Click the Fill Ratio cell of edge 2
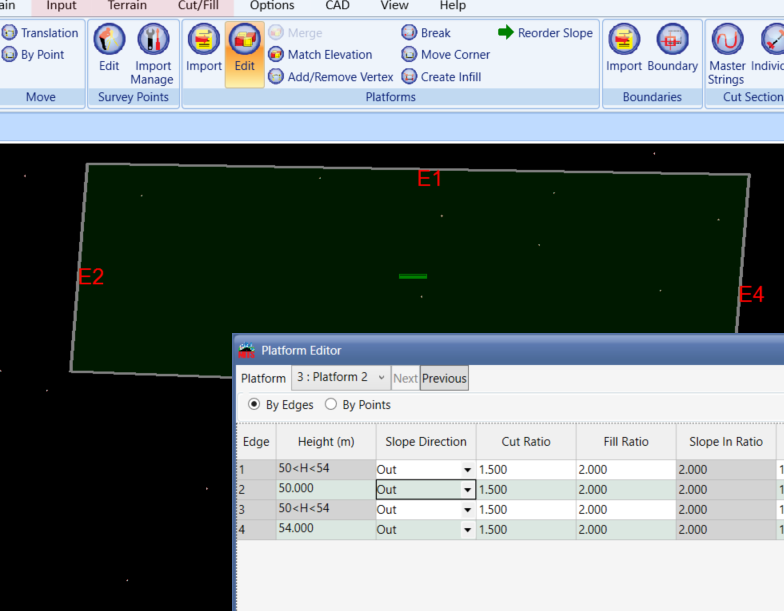 coord(626,490)
